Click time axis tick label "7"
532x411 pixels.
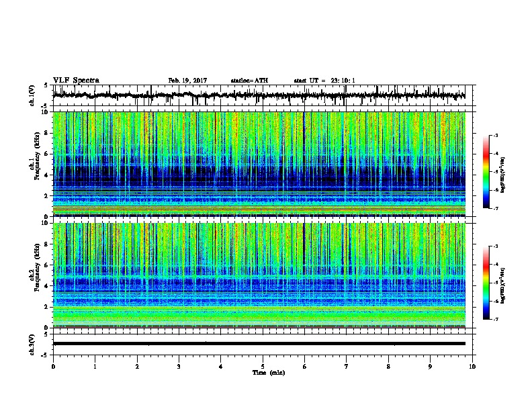[x=347, y=367]
